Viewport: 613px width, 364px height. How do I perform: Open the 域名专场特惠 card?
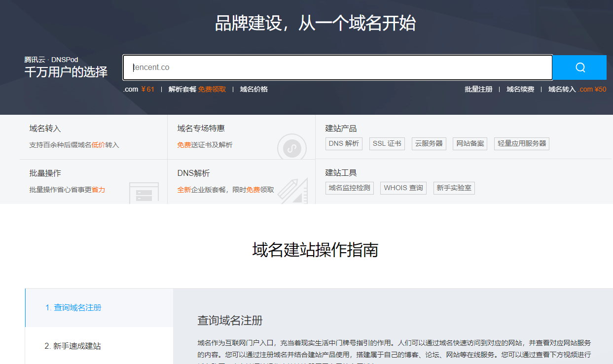click(x=242, y=137)
